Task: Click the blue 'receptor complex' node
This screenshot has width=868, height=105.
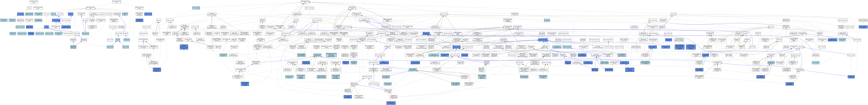Action: pyautogui.click(x=148, y=14)
